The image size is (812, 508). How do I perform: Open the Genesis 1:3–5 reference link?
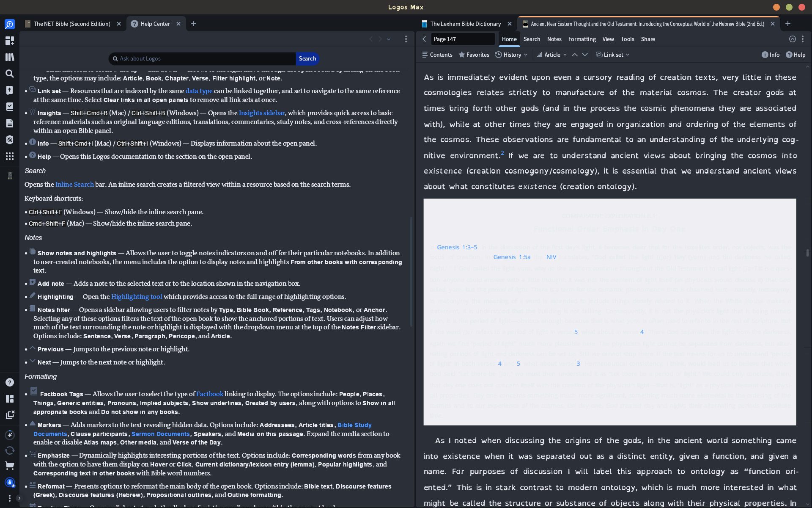[456, 247]
